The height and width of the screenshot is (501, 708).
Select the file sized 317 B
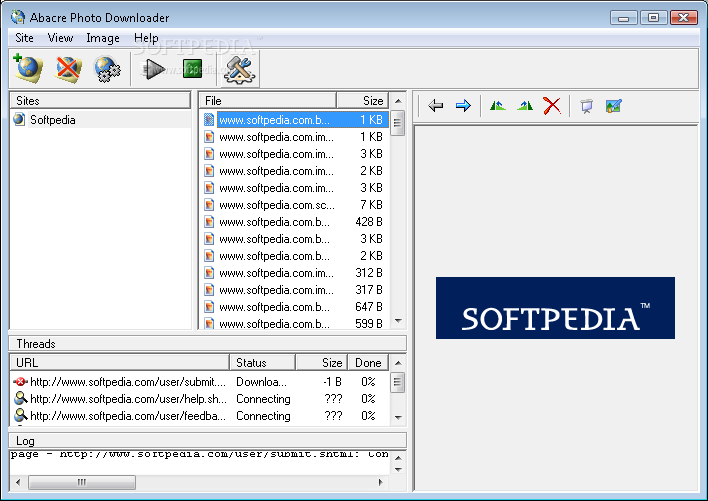(295, 290)
